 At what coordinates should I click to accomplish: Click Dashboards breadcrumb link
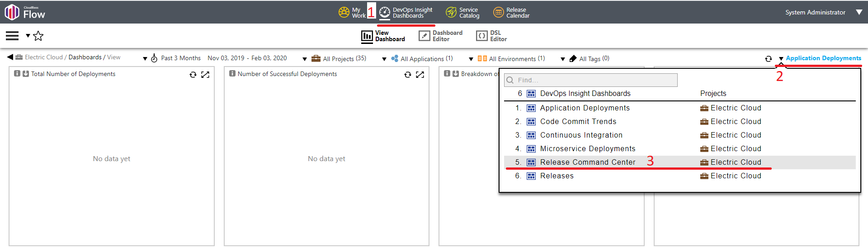tap(85, 57)
